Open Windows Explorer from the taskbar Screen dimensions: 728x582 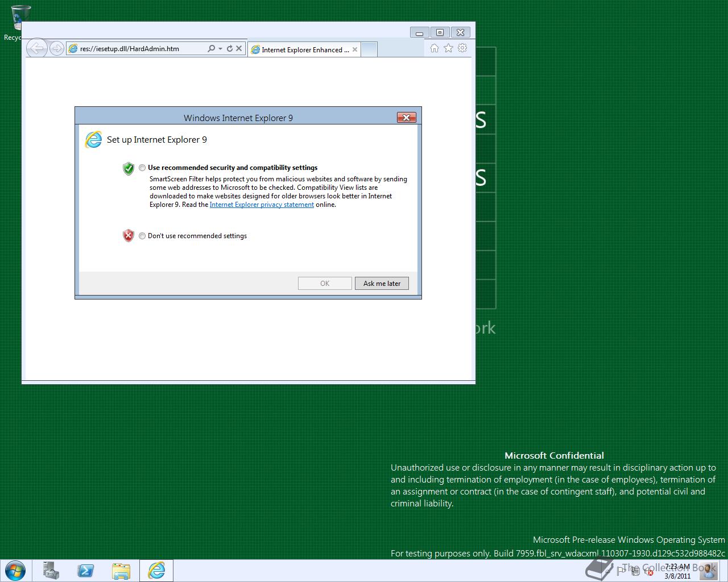click(x=121, y=571)
